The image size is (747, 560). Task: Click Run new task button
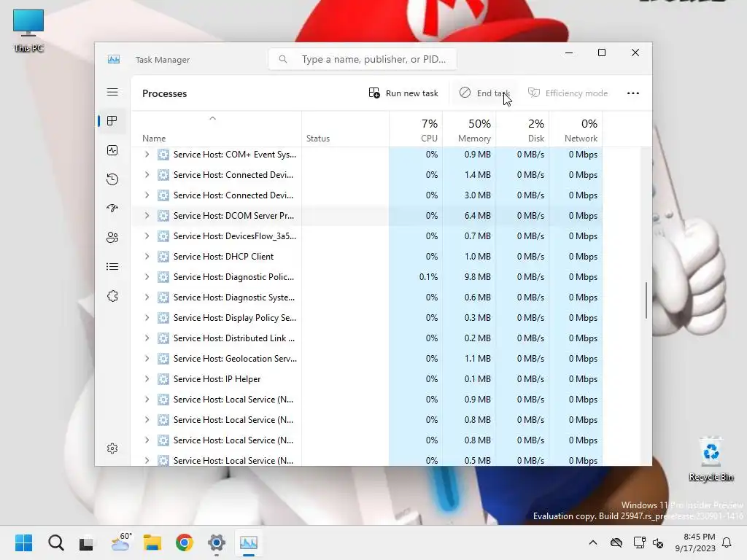403,93
